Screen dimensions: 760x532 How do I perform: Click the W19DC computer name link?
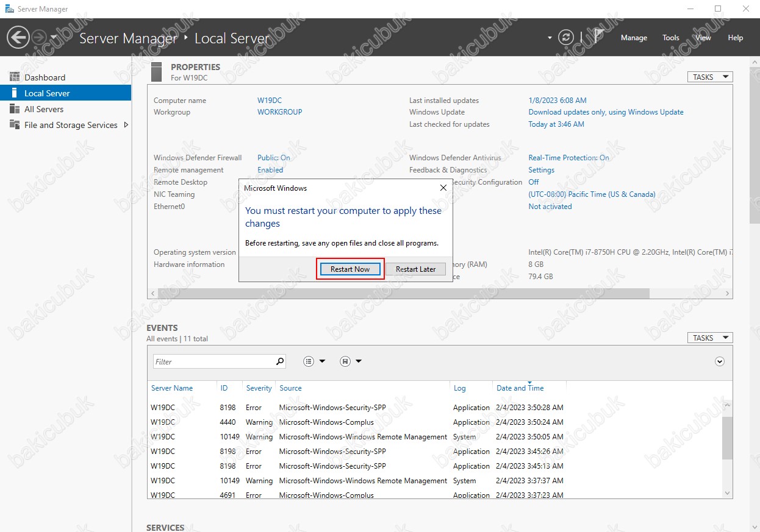coord(270,101)
